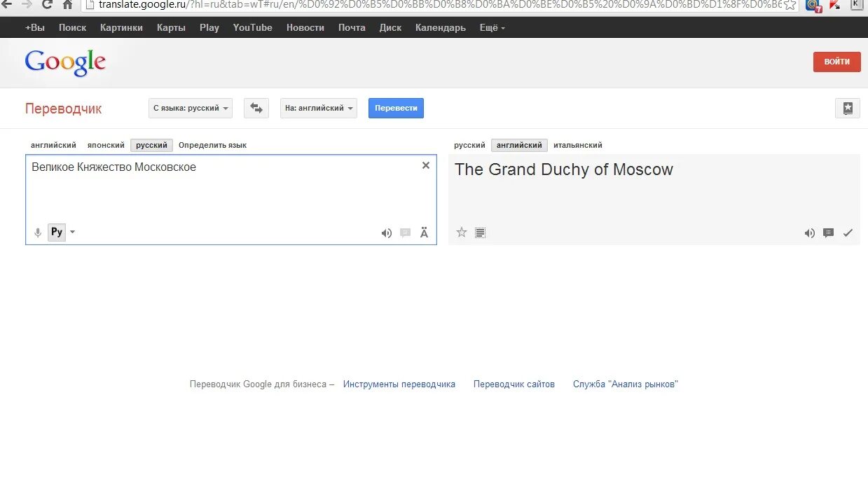The height and width of the screenshot is (493, 868).
Task: Open YouTube in Google top bar
Action: [252, 27]
